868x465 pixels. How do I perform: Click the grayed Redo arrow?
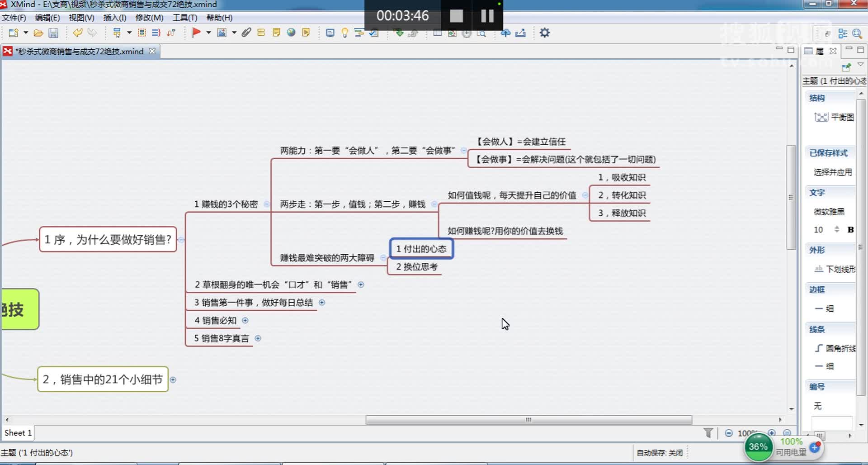pyautogui.click(x=92, y=33)
